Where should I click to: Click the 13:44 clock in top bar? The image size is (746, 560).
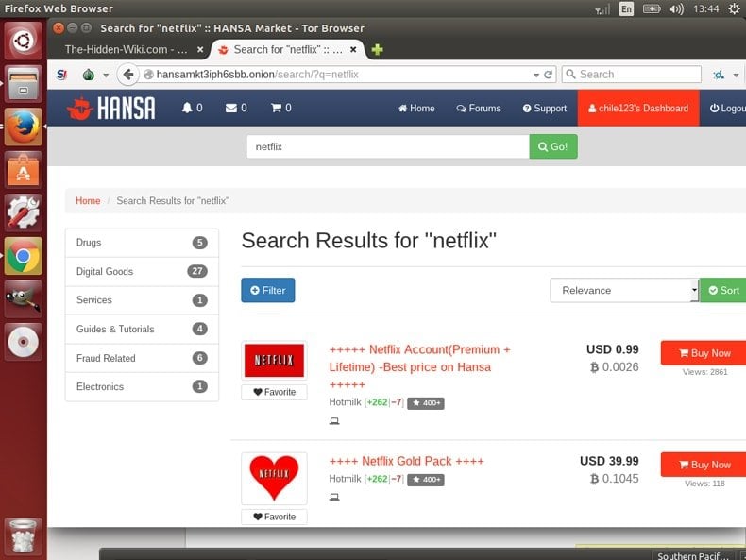(705, 8)
